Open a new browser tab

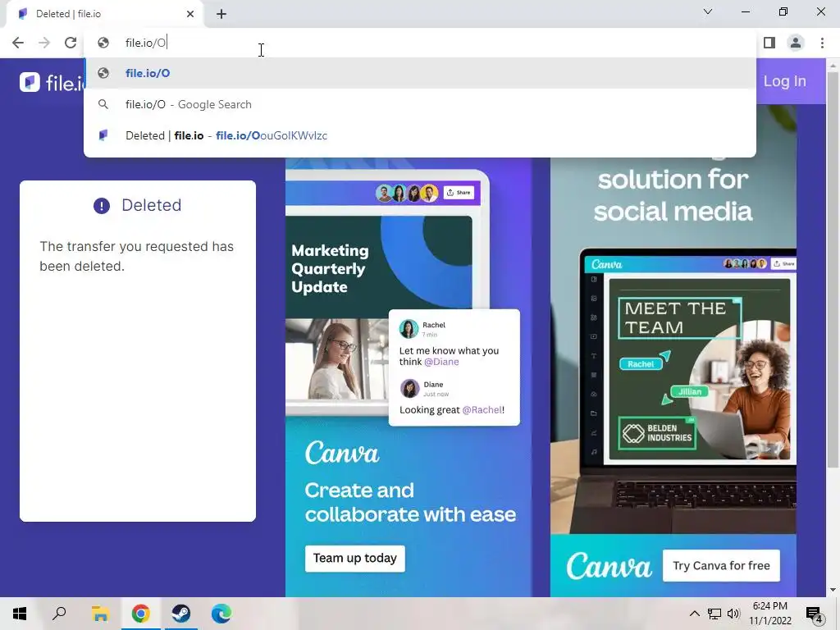(221, 14)
